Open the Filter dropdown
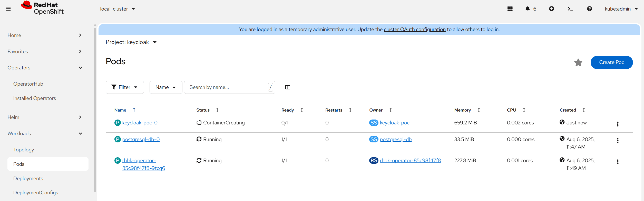Image resolution: width=644 pixels, height=201 pixels. point(125,87)
